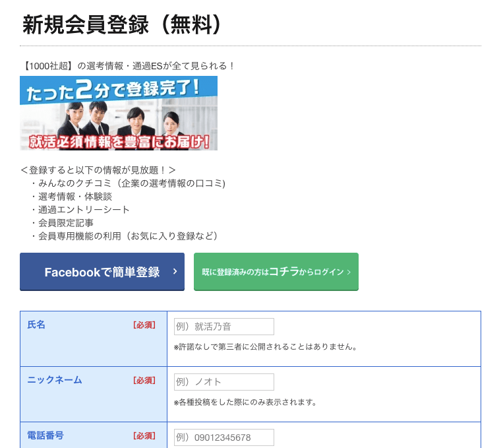Image resolution: width=503 pixels, height=448 pixels.
Task: Click the 会員限定記事 list item
Action: [61, 223]
